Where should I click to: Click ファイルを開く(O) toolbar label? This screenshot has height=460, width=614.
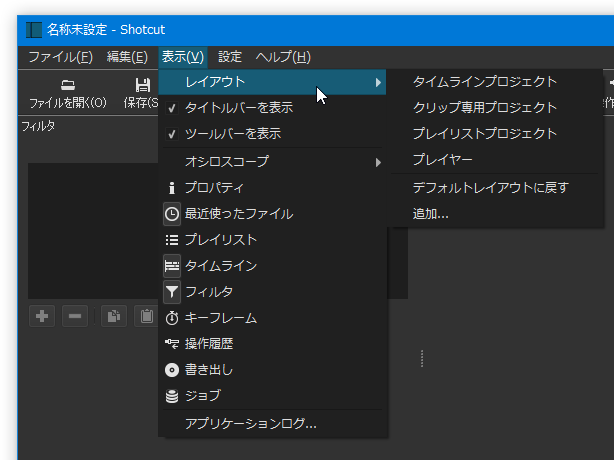pyautogui.click(x=68, y=103)
